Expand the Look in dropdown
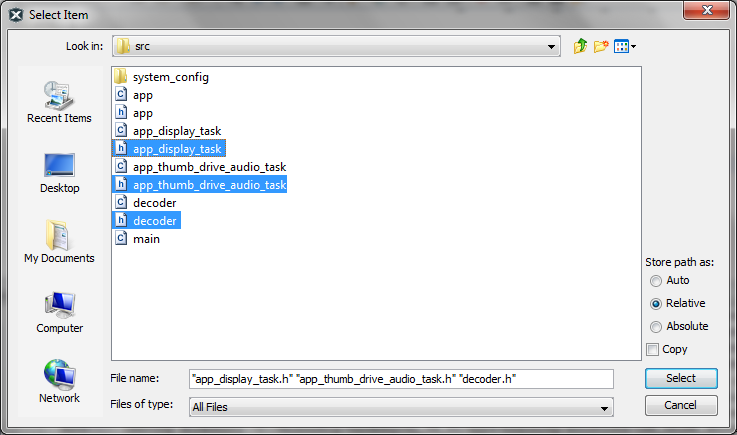Screen dimensions: 737x435 click(553, 47)
